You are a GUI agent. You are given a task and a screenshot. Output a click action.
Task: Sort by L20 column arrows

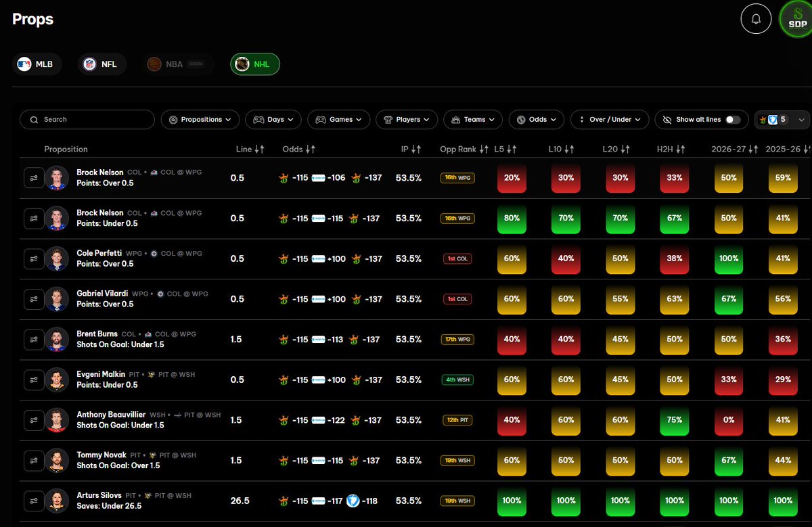coord(625,149)
